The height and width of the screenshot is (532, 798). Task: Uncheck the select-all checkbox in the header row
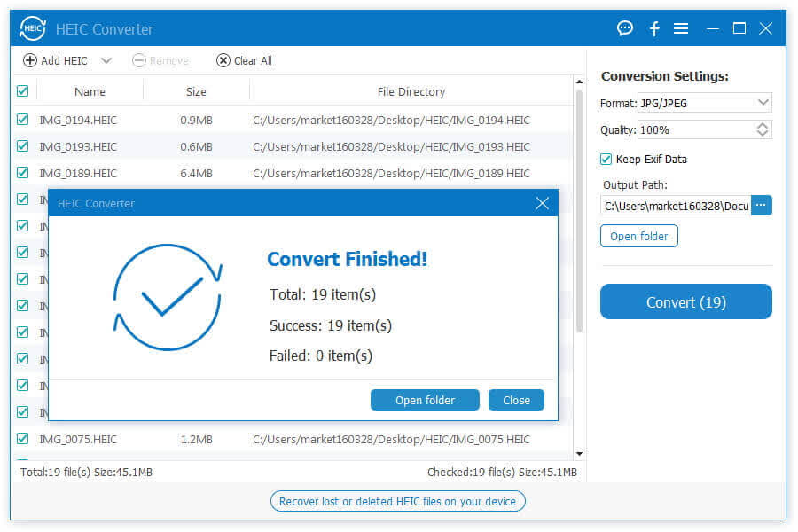[x=22, y=90]
